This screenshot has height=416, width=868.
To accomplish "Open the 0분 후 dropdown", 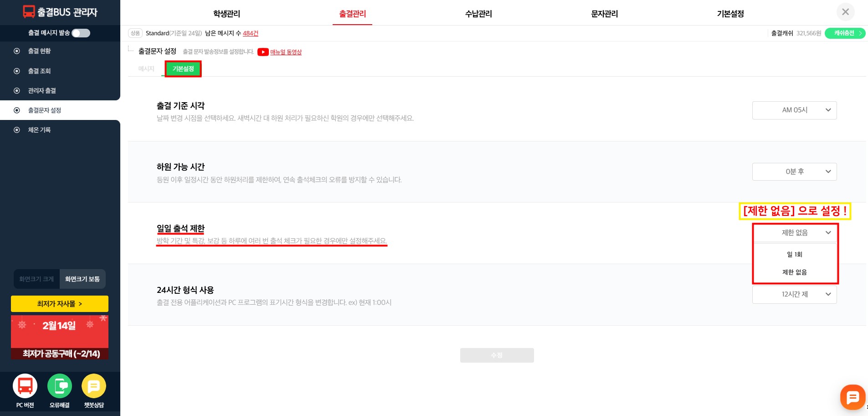I will [x=794, y=172].
